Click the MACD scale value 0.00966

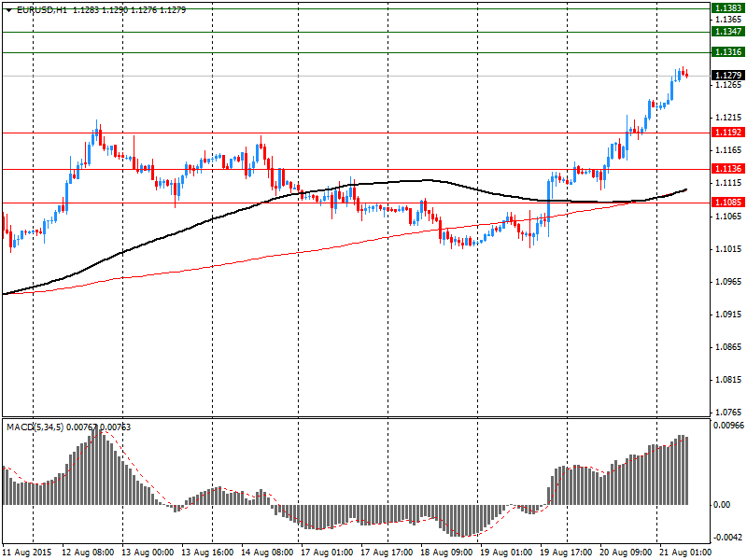[728, 425]
